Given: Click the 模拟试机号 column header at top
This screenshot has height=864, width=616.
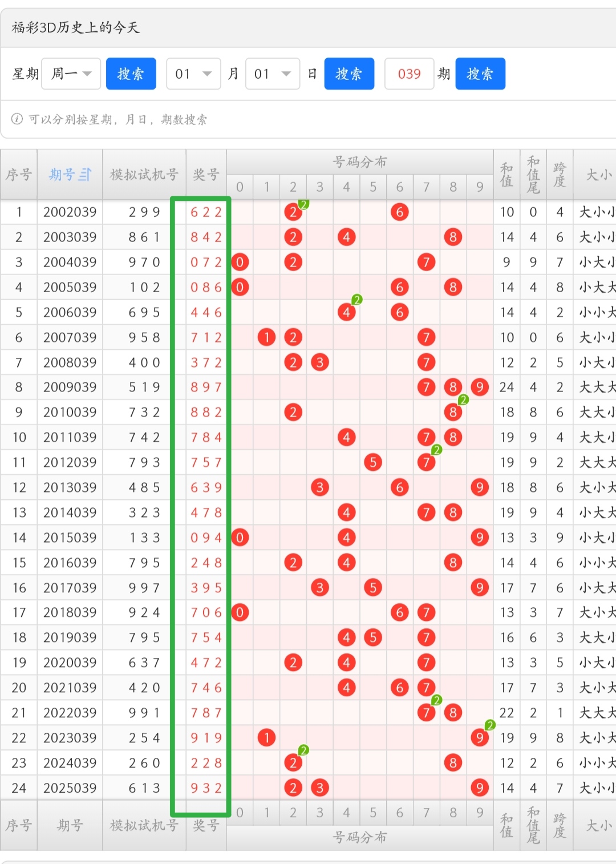Looking at the screenshot, I should point(144,175).
